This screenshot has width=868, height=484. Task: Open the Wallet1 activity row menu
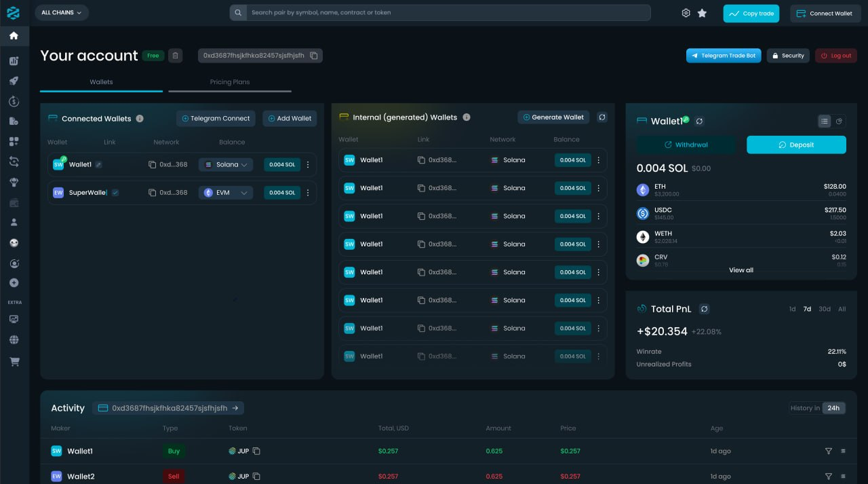843,451
